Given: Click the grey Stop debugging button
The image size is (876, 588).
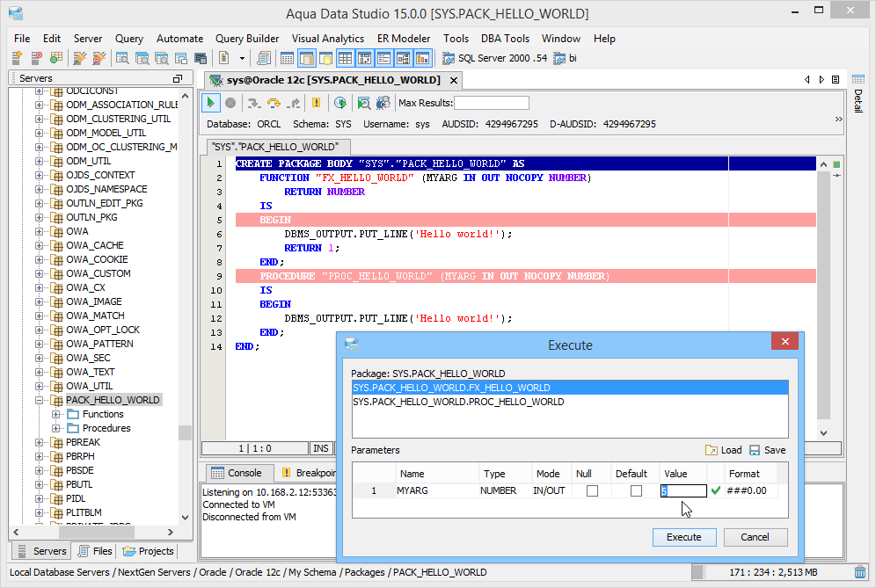Looking at the screenshot, I should 230,103.
